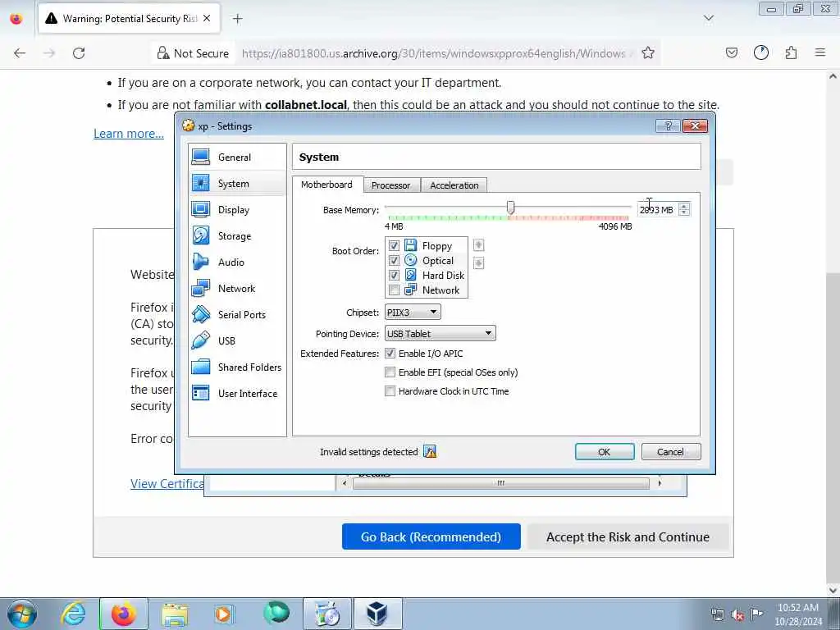Open Windows Start menu orb
Image resolution: width=840 pixels, height=630 pixels.
point(22,614)
